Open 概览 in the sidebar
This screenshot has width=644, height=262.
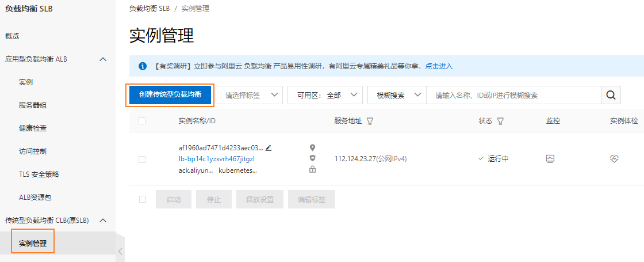pos(12,36)
